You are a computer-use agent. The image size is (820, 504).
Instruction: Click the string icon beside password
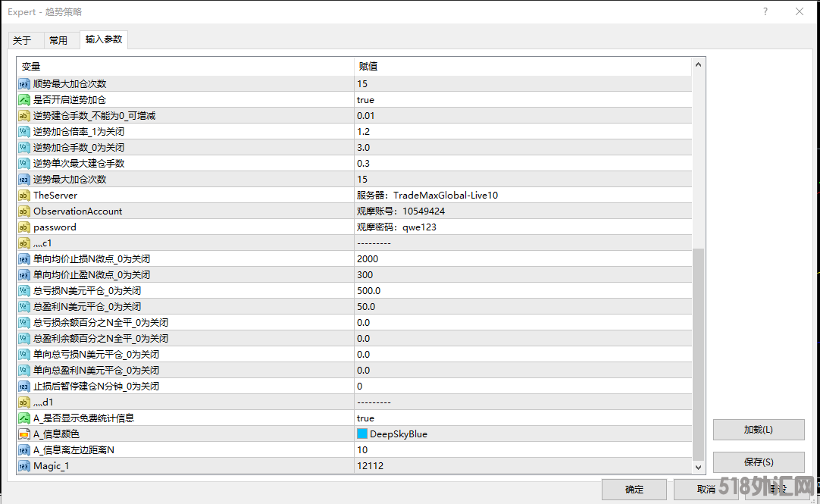tap(23, 227)
